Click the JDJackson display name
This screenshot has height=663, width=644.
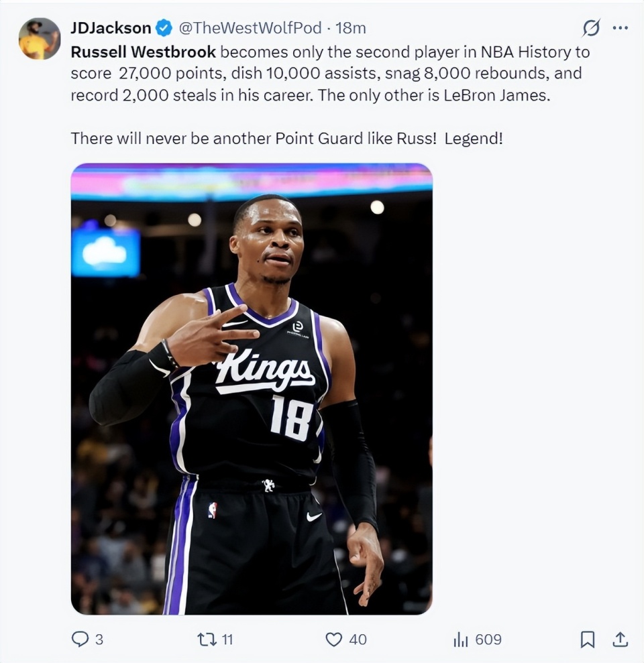coord(111,28)
